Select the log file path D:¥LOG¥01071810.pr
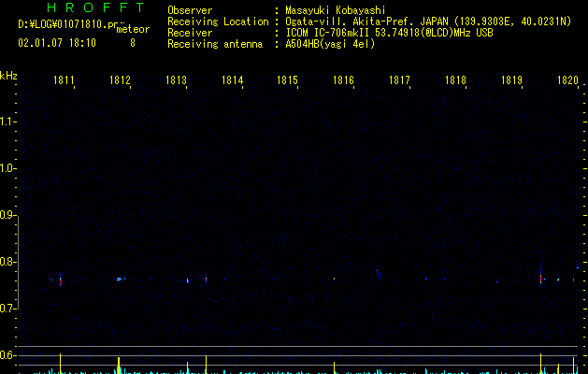 point(68,24)
